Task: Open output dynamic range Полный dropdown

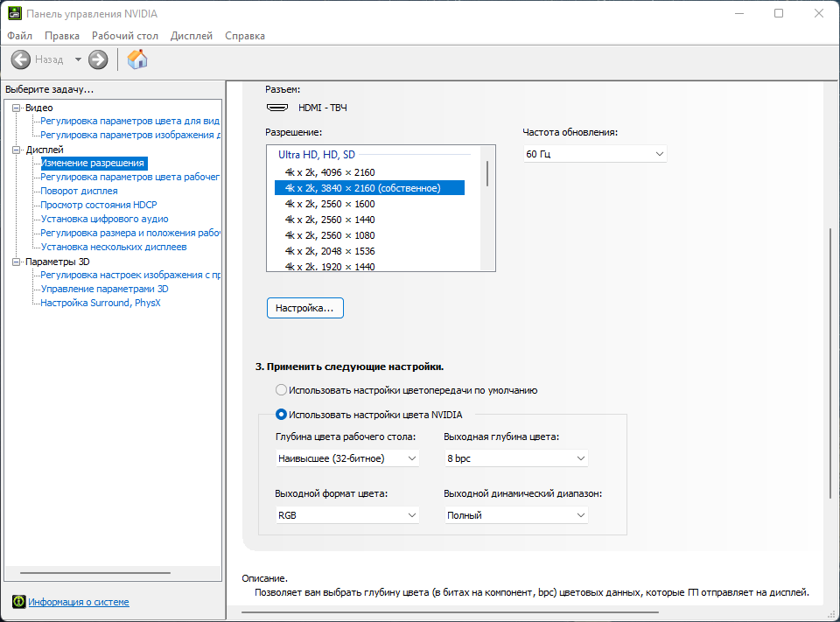Action: [x=516, y=515]
